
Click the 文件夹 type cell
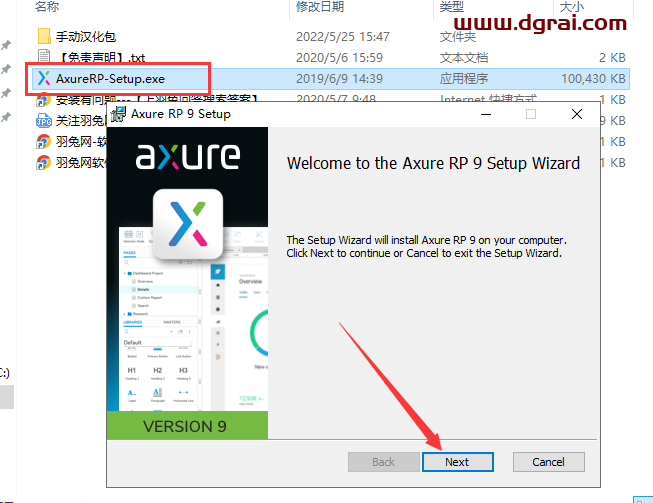[458, 37]
